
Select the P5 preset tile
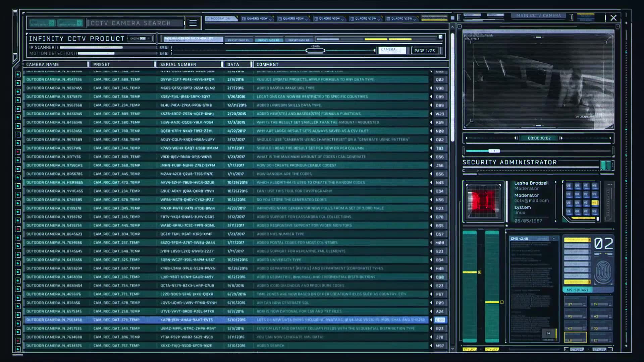[x=575, y=313]
